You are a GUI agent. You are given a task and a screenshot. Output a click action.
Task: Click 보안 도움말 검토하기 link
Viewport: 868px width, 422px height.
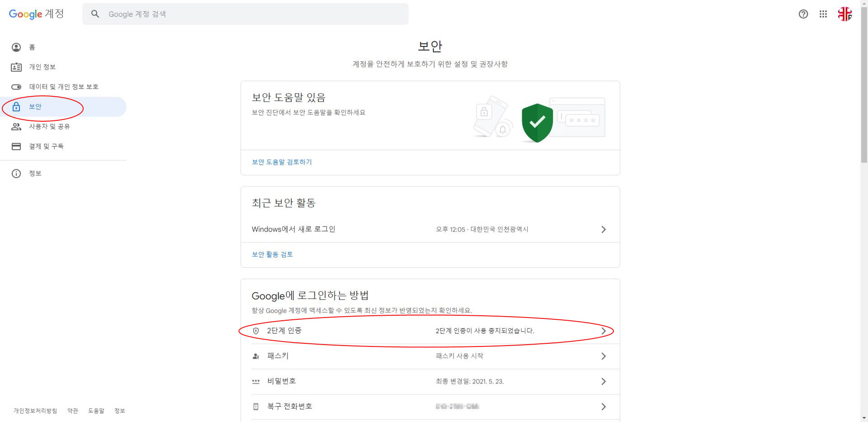282,162
